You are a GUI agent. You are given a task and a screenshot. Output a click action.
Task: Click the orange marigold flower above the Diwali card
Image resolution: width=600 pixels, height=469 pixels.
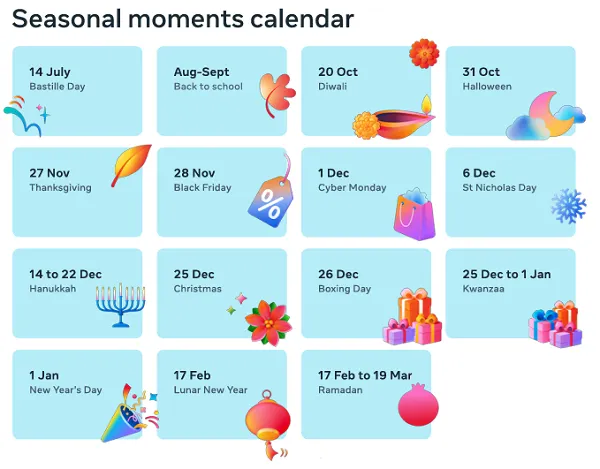424,52
